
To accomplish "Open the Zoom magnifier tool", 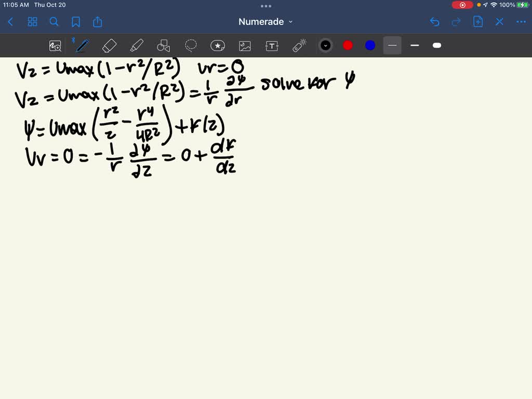I will pos(55,46).
